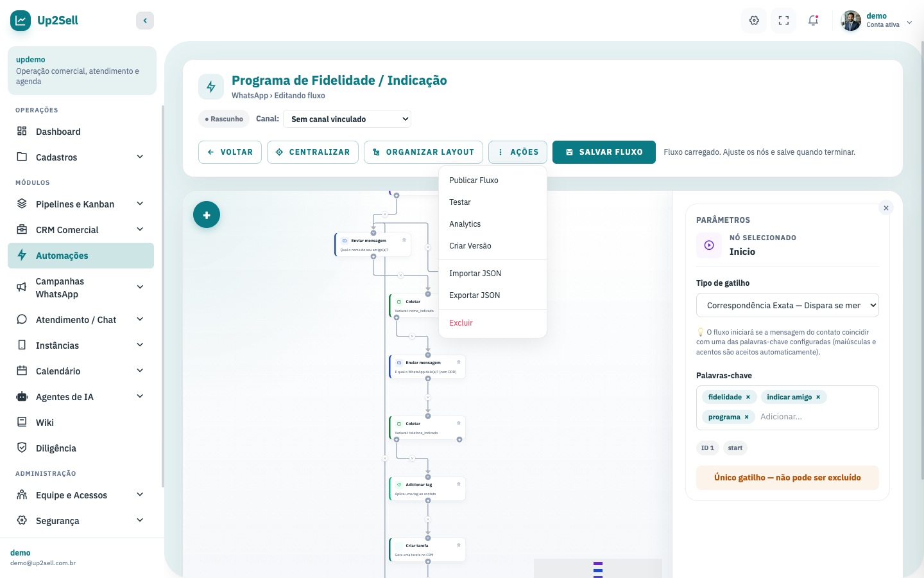Click the Centralizar button
This screenshot has width=924, height=578.
[312, 152]
